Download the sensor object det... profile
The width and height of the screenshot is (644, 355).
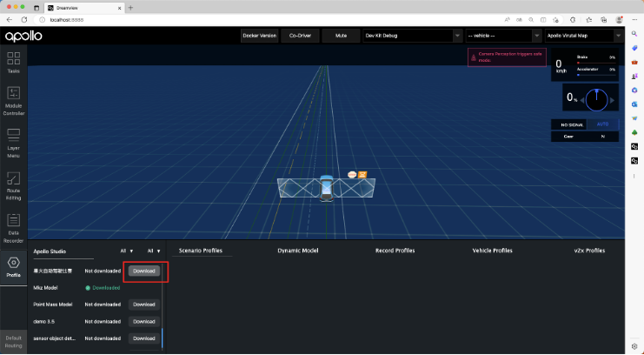click(x=143, y=338)
